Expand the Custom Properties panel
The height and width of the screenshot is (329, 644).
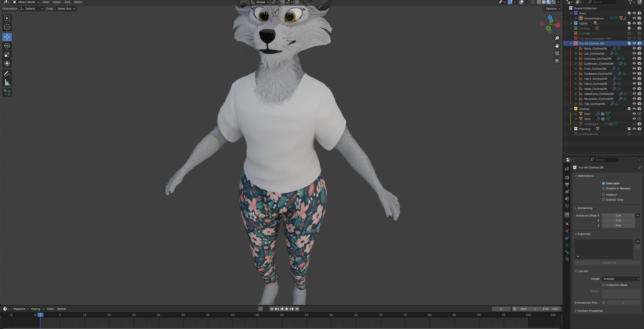(x=590, y=311)
